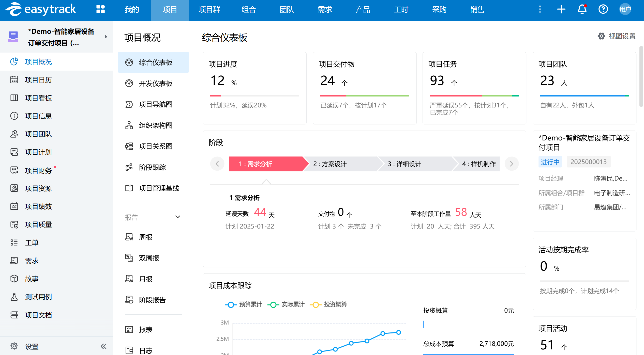
Task: Open the 工时 top navigation tab
Action: [401, 10]
